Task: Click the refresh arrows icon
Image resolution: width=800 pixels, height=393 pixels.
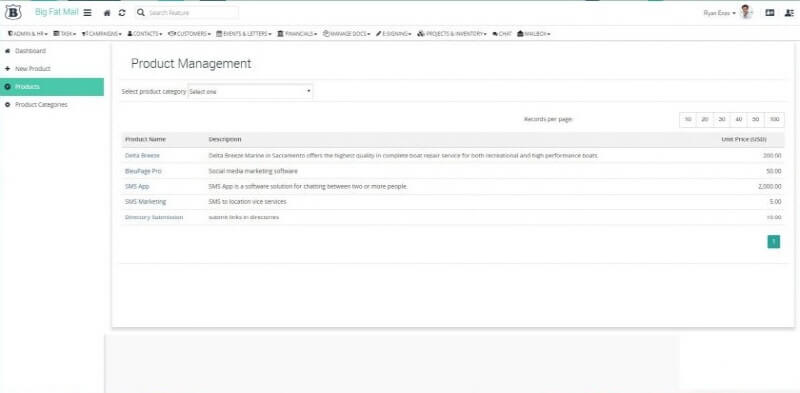Action: point(121,13)
